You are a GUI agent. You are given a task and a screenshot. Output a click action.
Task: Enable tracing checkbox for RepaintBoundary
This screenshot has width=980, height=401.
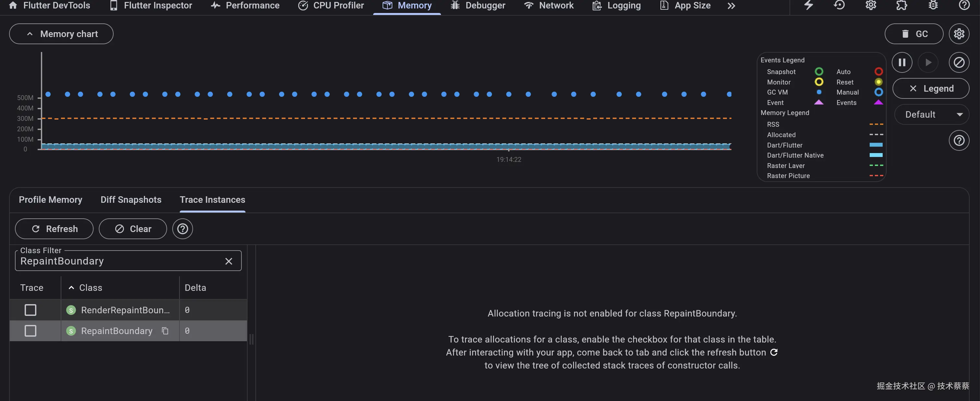31,331
